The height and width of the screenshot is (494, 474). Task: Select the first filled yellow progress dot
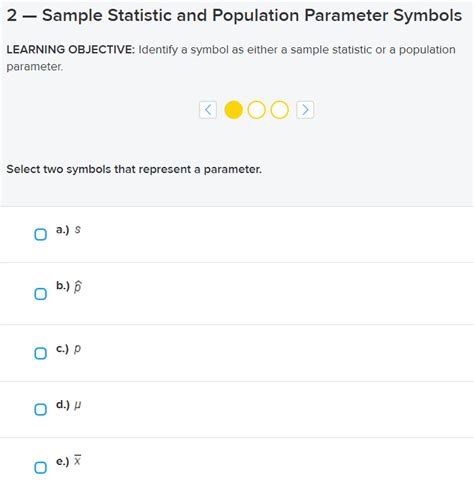(233, 110)
